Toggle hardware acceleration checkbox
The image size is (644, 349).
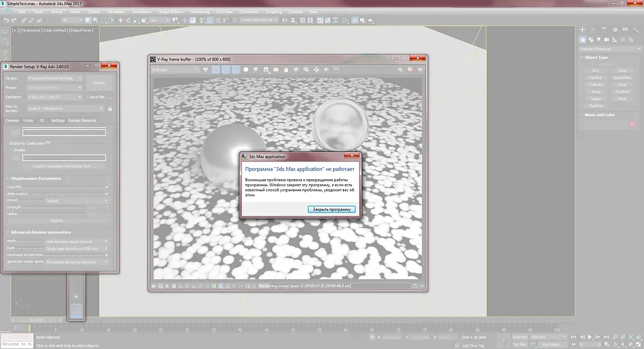[x=106, y=255]
